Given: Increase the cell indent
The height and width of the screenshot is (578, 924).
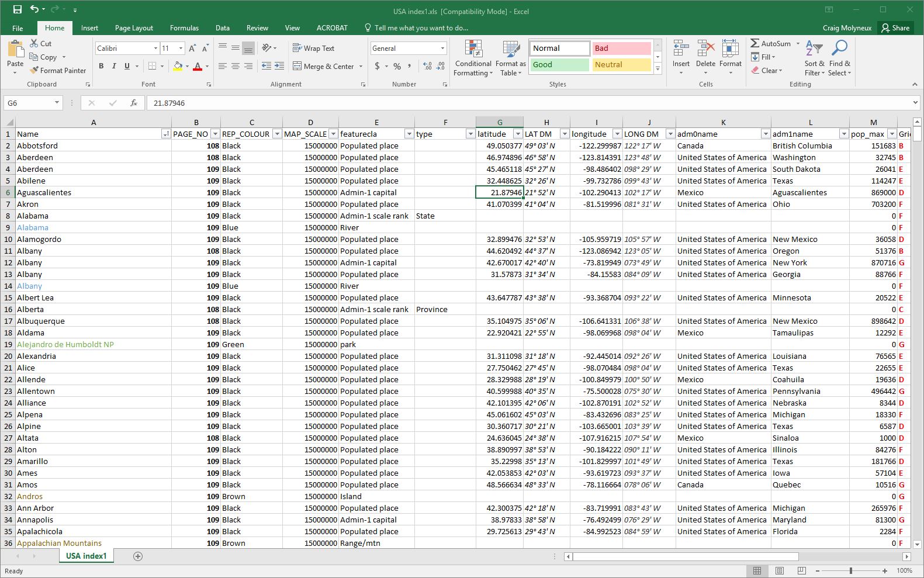Looking at the screenshot, I should [x=279, y=66].
